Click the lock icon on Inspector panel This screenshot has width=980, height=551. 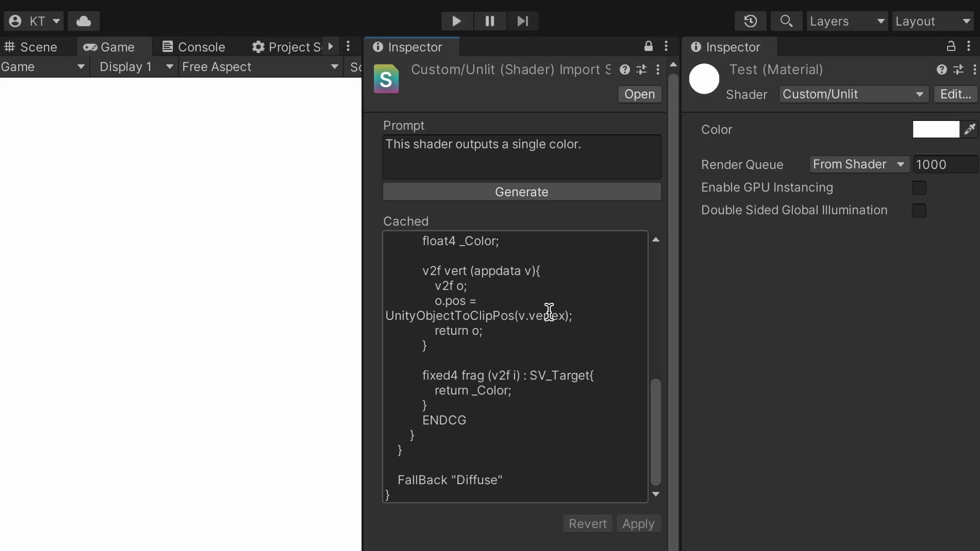(648, 46)
